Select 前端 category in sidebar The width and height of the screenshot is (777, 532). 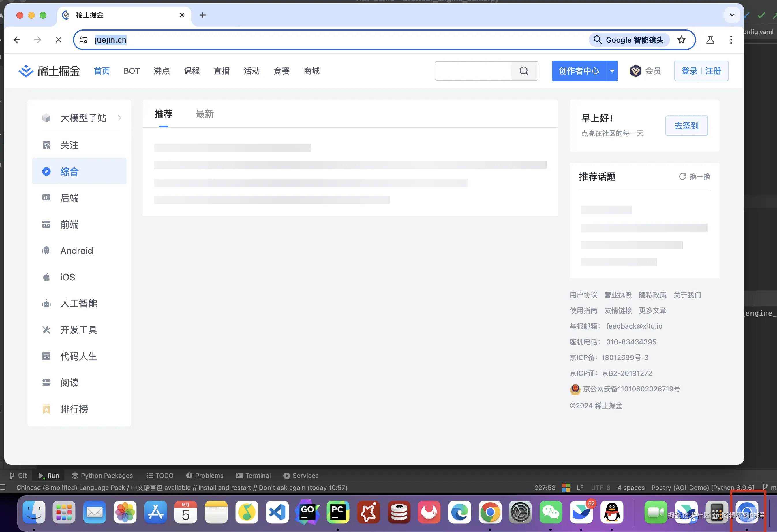[x=70, y=225]
